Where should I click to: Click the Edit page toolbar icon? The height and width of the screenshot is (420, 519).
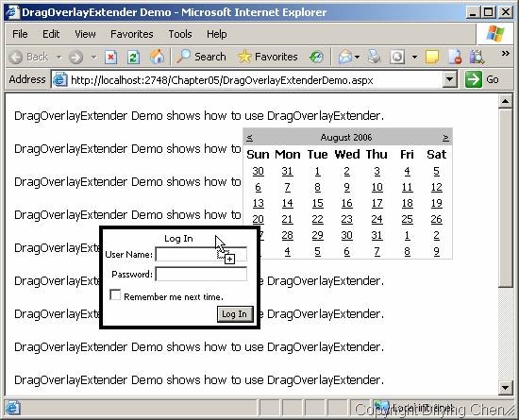[397, 57]
